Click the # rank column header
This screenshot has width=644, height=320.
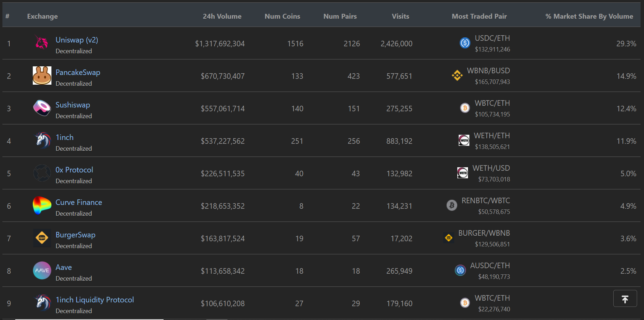pos(7,16)
